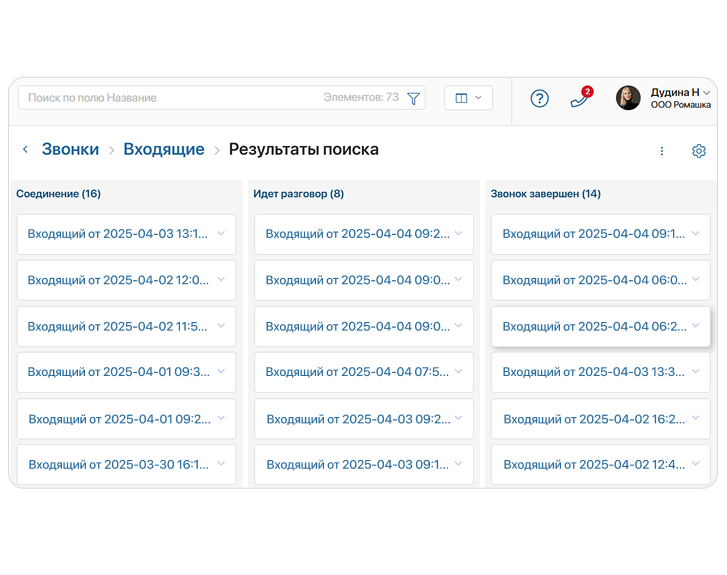This screenshot has width=727, height=575.
Task: Click column header Соединение (16)
Action: pos(58,194)
